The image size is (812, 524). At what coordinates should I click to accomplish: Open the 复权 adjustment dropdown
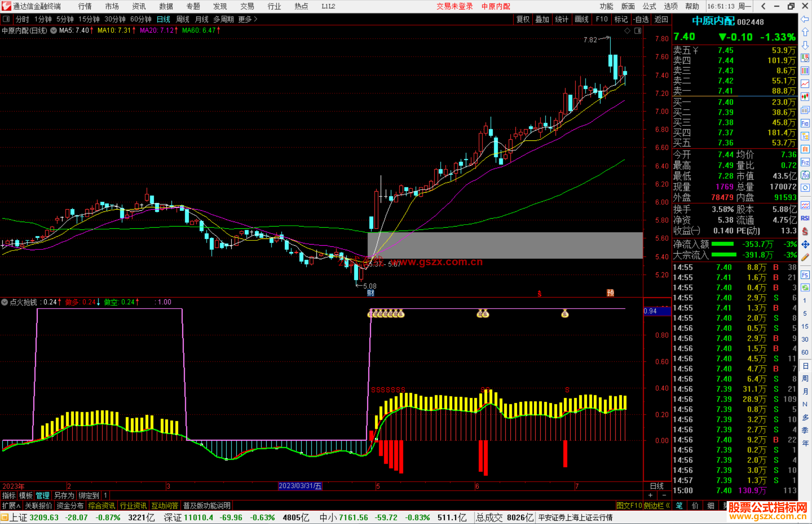click(523, 19)
